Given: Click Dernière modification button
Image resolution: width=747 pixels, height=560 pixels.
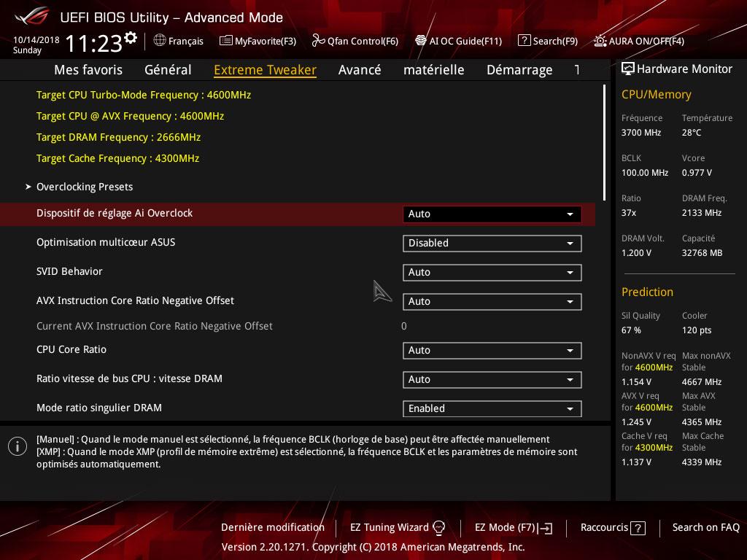Looking at the screenshot, I should pyautogui.click(x=273, y=527).
